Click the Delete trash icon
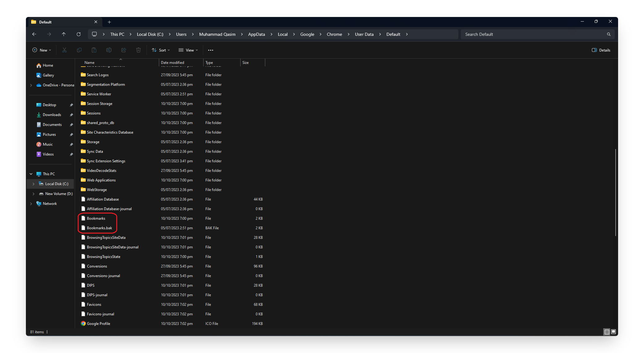The width and height of the screenshot is (644, 353). (x=138, y=50)
